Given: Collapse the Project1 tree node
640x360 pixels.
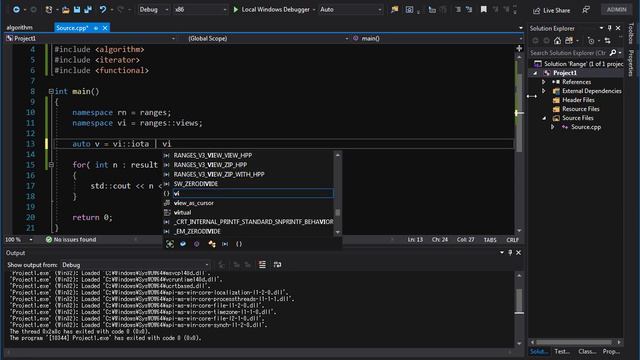Looking at the screenshot, I should (x=535, y=73).
